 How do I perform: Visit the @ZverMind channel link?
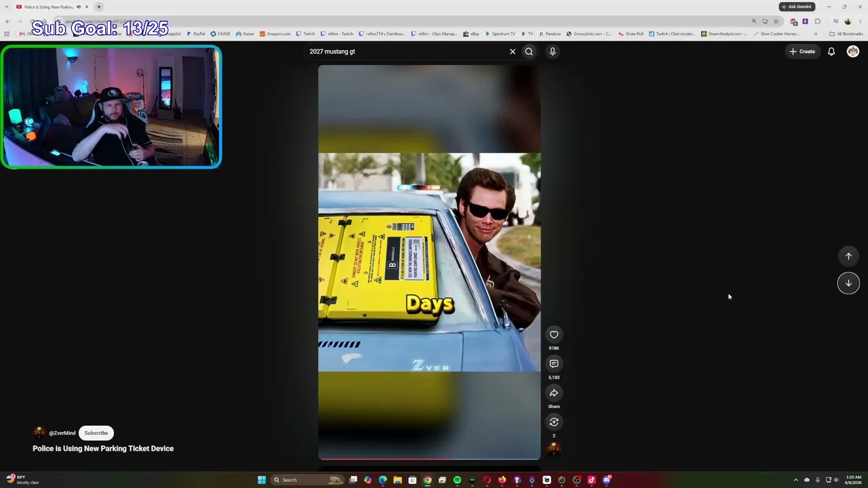62,433
